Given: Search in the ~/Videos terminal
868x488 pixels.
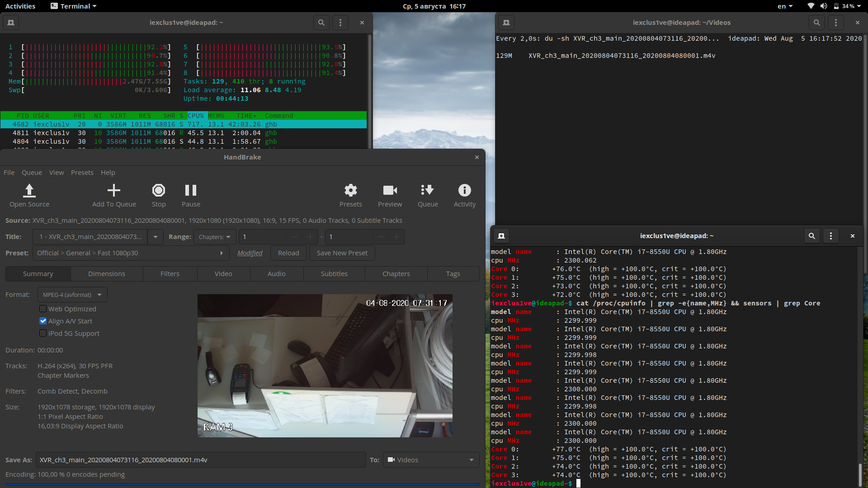Looking at the screenshot, I should [817, 23].
